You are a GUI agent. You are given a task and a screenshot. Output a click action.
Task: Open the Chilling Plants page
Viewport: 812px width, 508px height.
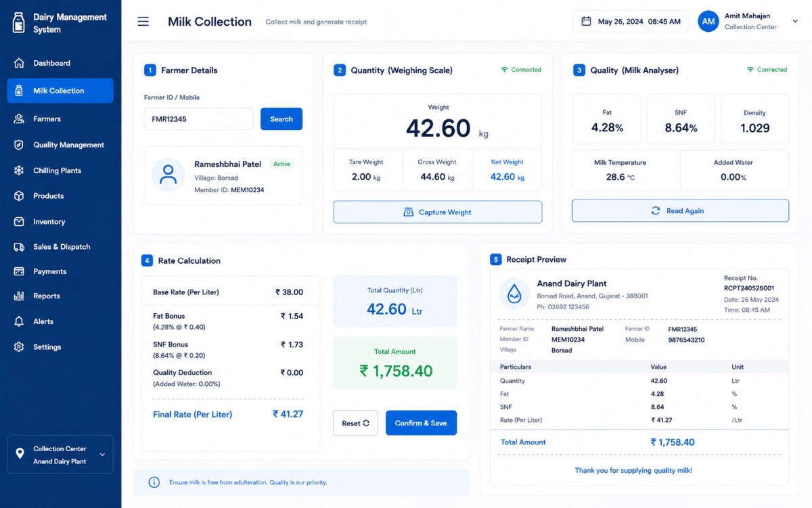(x=60, y=170)
